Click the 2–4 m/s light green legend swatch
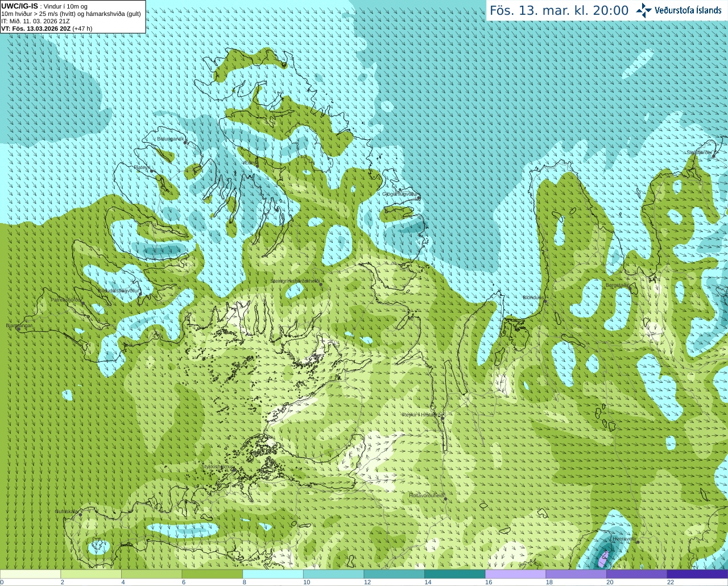Screen dimensions: 728x586 click(x=91, y=574)
